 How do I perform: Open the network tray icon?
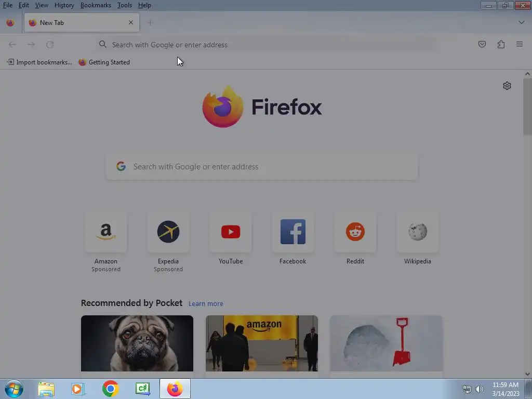click(x=467, y=389)
